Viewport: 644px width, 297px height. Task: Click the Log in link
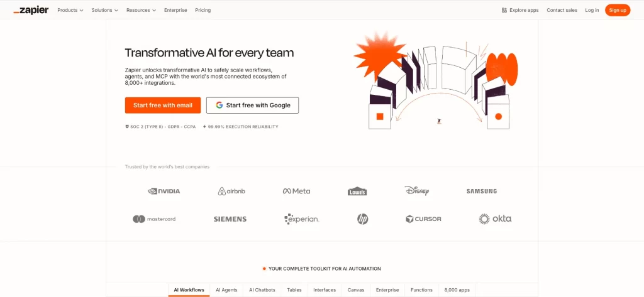592,10
